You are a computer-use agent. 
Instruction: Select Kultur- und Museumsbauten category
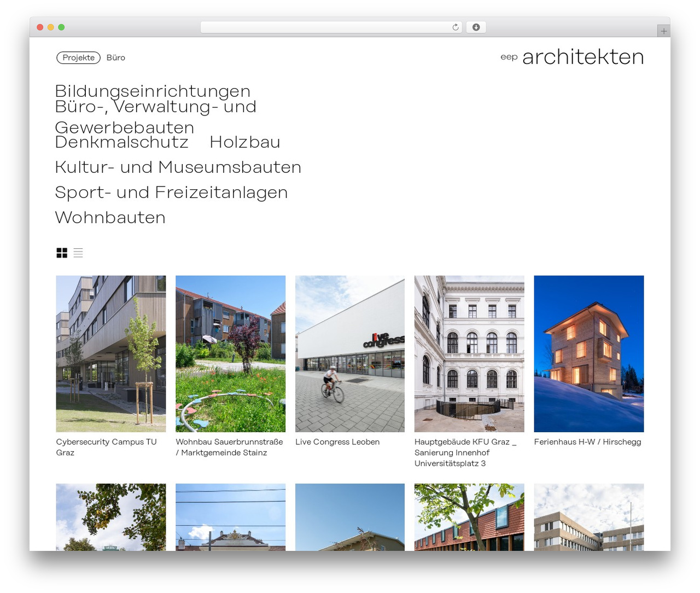(x=178, y=167)
